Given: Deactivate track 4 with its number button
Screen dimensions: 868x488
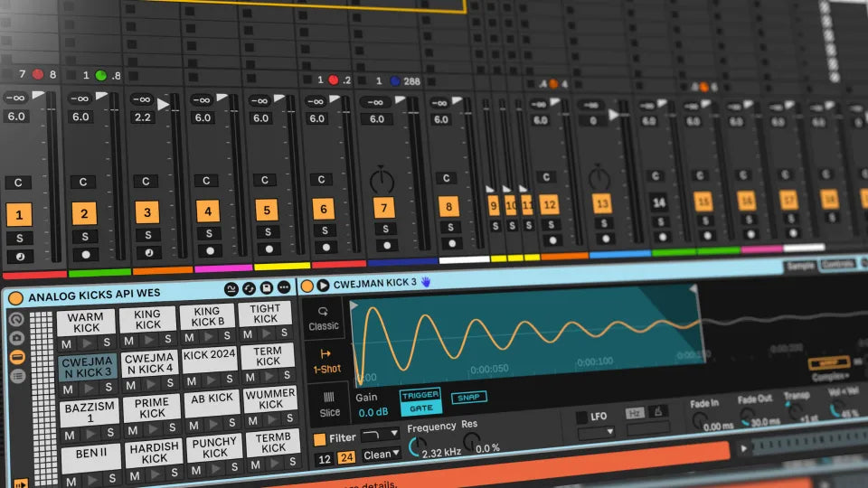Looking at the screenshot, I should (x=208, y=211).
